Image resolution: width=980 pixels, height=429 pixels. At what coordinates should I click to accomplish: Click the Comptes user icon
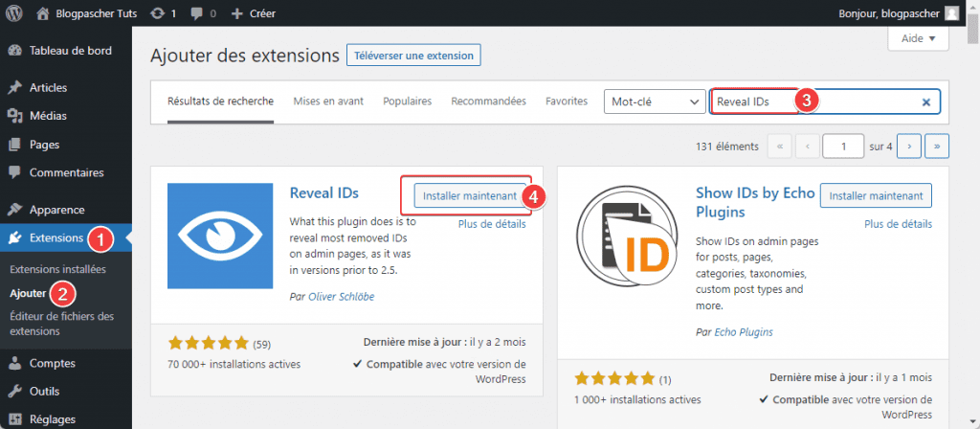[x=15, y=363]
